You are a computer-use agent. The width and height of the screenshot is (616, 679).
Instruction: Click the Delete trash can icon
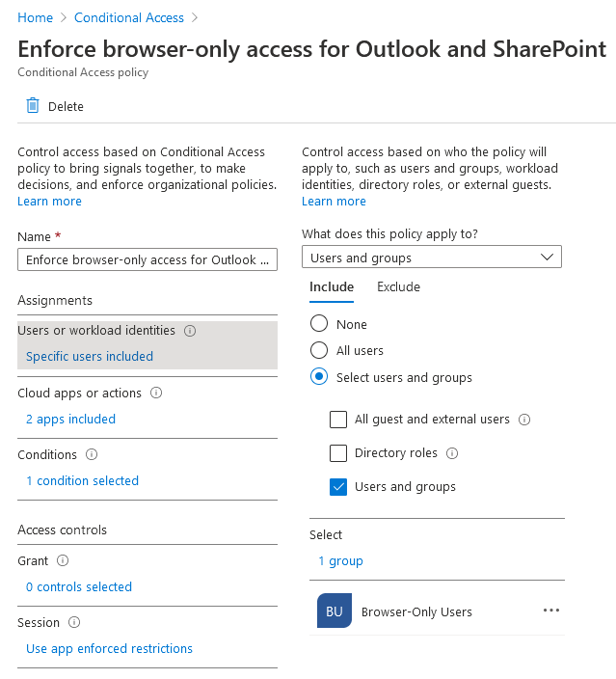[33, 106]
